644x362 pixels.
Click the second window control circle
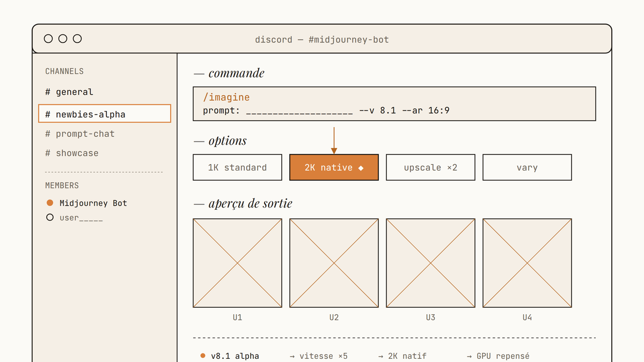63,39
